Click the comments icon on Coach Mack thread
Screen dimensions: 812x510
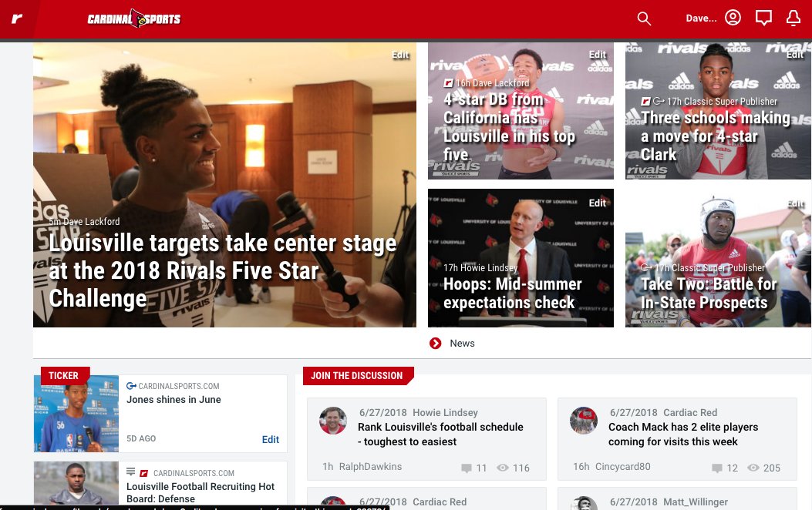point(716,468)
